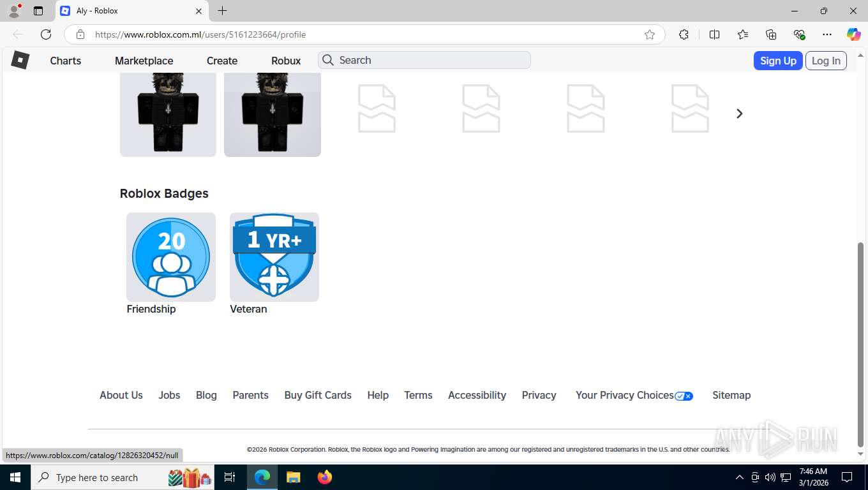Open the Jobs footer link
Image resolution: width=868 pixels, height=490 pixels.
169,395
